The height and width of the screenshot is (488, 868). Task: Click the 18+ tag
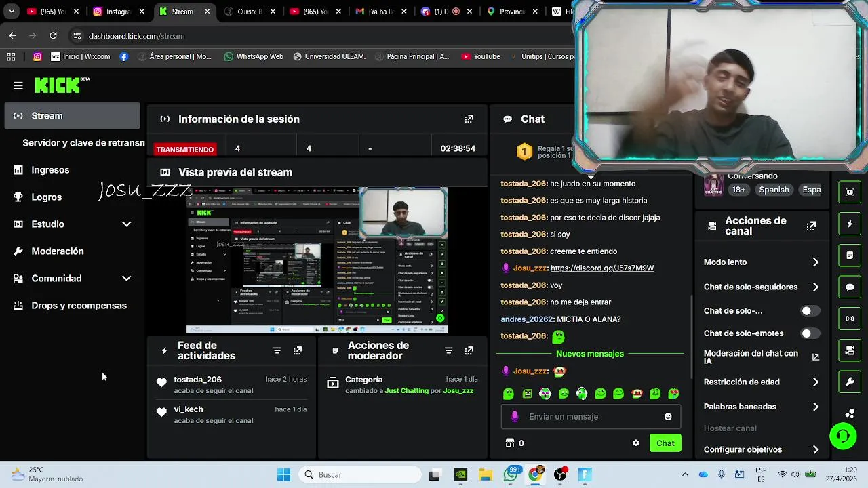click(x=738, y=190)
